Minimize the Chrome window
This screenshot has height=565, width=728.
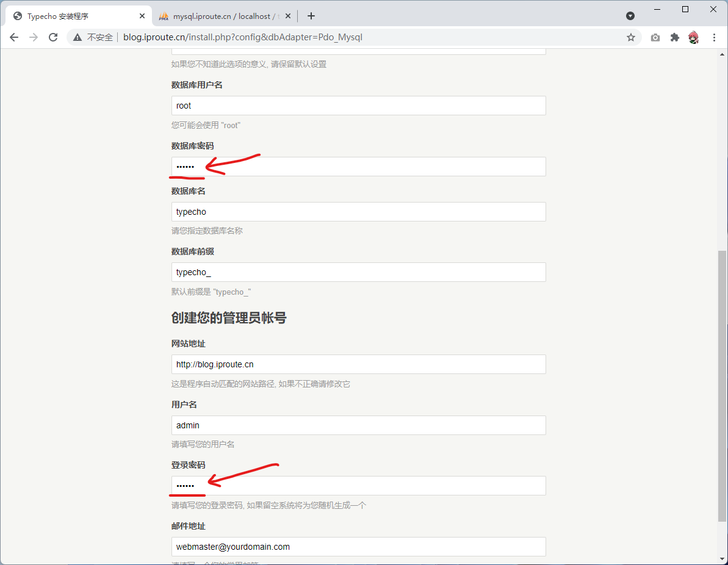click(657, 9)
